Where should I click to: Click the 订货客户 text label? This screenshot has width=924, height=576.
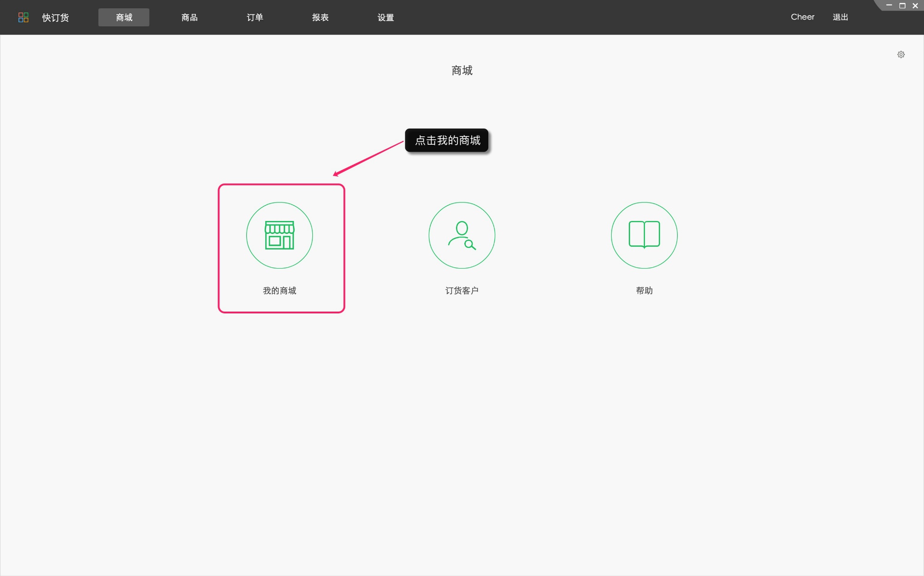[x=462, y=290]
